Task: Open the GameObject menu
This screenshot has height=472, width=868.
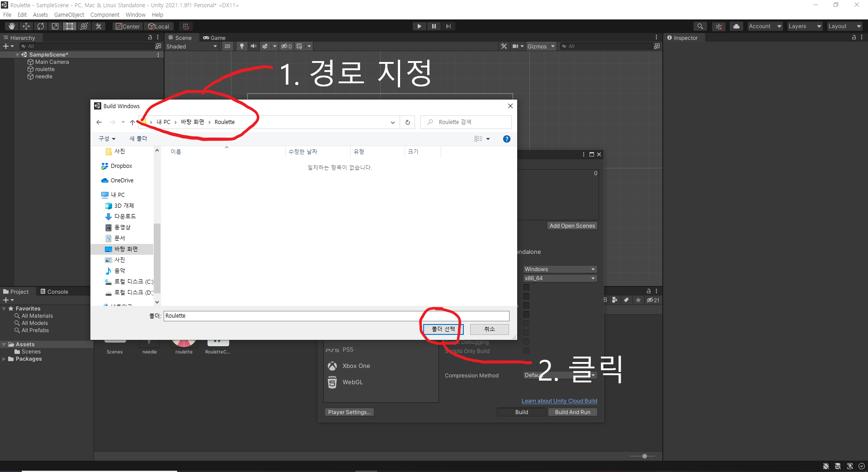Action: pos(69,14)
